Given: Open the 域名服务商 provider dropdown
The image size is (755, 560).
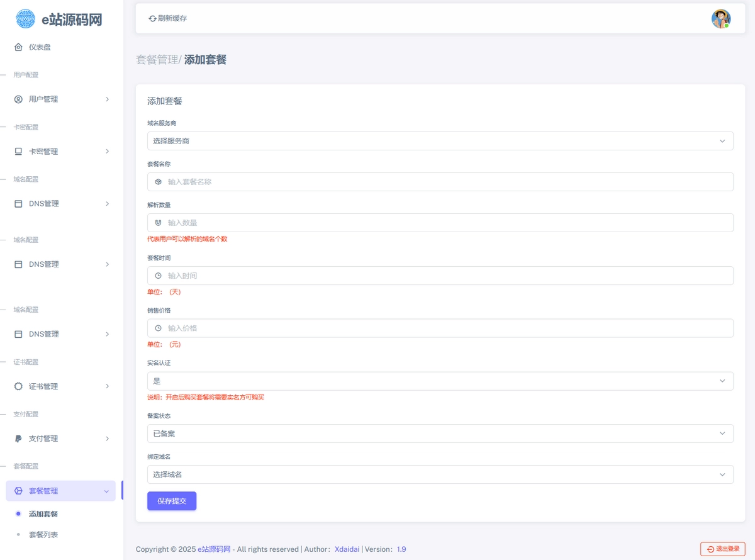Looking at the screenshot, I should (440, 141).
